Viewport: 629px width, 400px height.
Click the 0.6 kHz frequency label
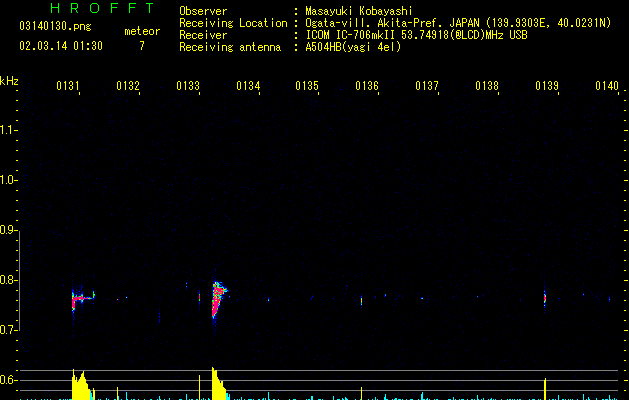pos(8,380)
